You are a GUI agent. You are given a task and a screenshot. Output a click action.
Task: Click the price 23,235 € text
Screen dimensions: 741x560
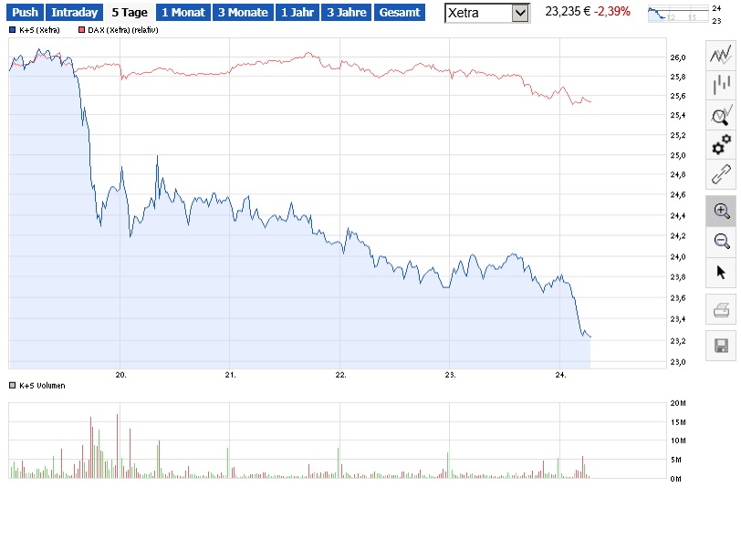click(x=568, y=11)
